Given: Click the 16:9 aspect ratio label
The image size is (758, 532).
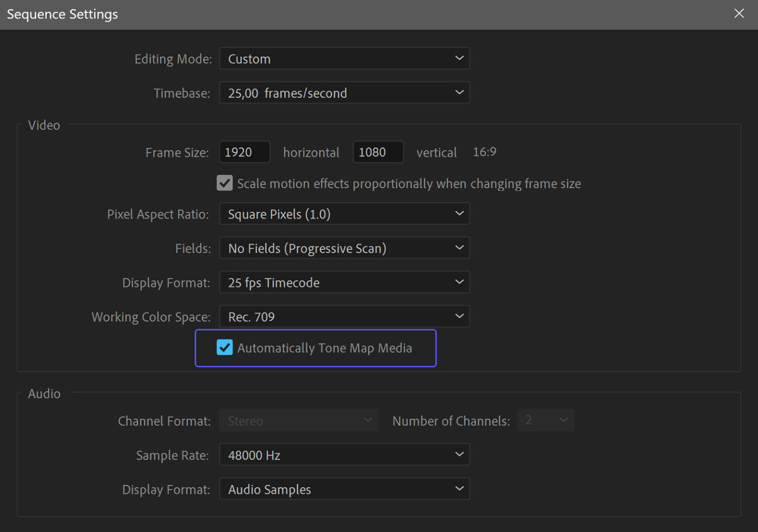Looking at the screenshot, I should coord(484,152).
